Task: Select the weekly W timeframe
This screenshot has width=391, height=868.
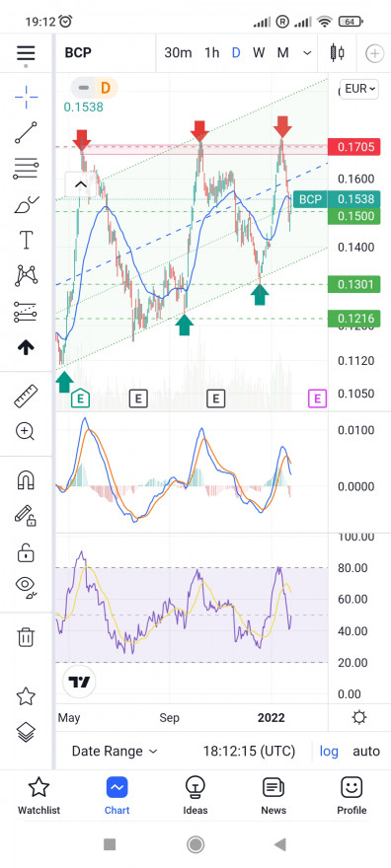Action: click(x=259, y=53)
